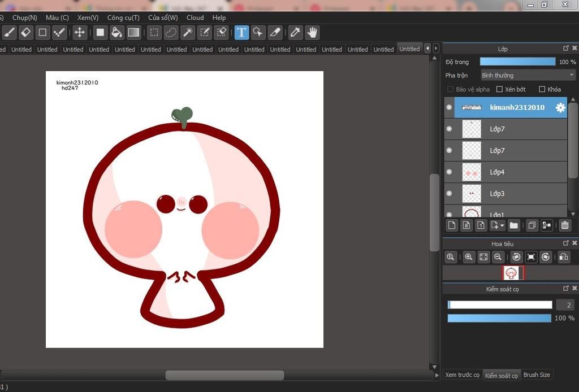The image size is (579, 392).
Task: Toggle the Bảo vệ alpha checkbox
Action: coord(450,89)
